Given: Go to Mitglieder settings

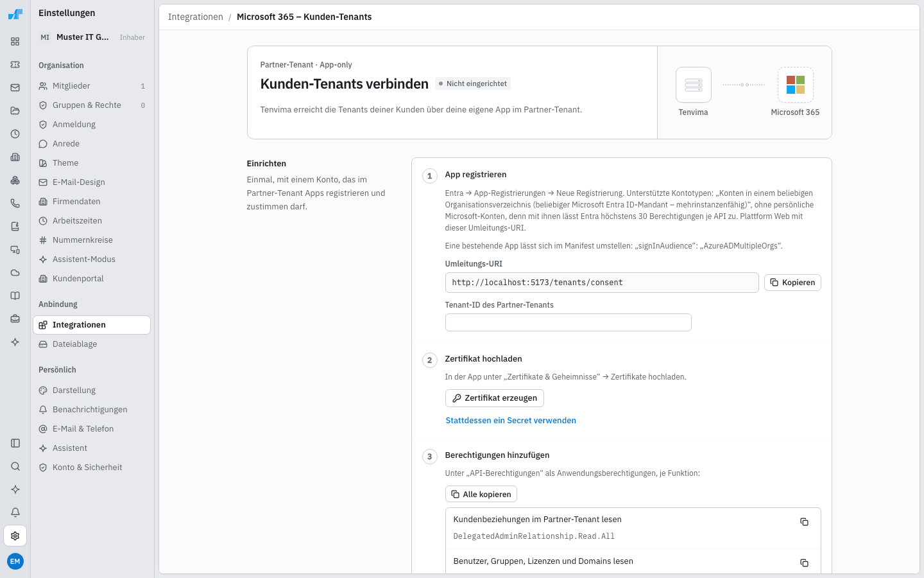Looking at the screenshot, I should coord(92,86).
